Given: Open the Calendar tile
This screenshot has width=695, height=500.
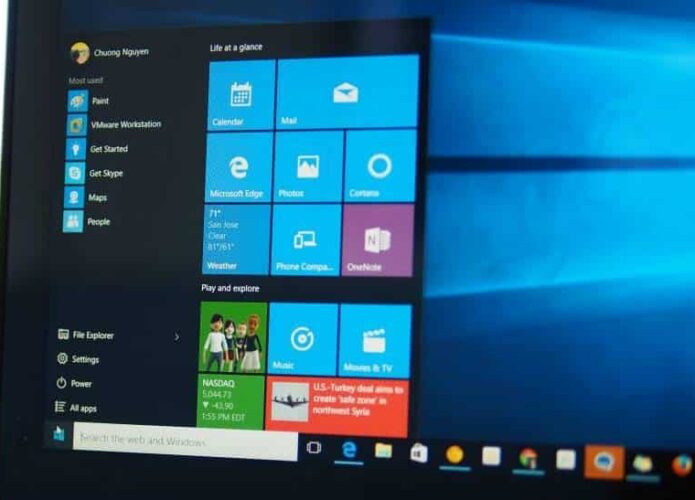Looking at the screenshot, I should tap(241, 95).
